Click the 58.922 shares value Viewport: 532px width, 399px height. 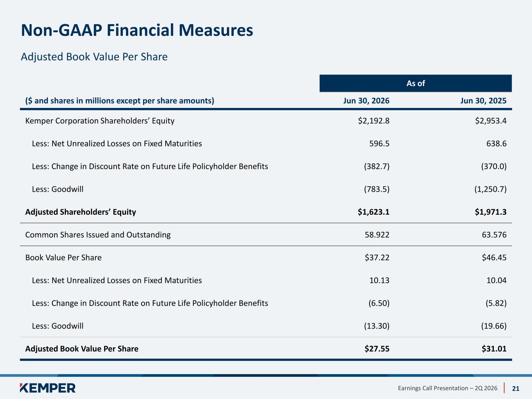click(377, 235)
